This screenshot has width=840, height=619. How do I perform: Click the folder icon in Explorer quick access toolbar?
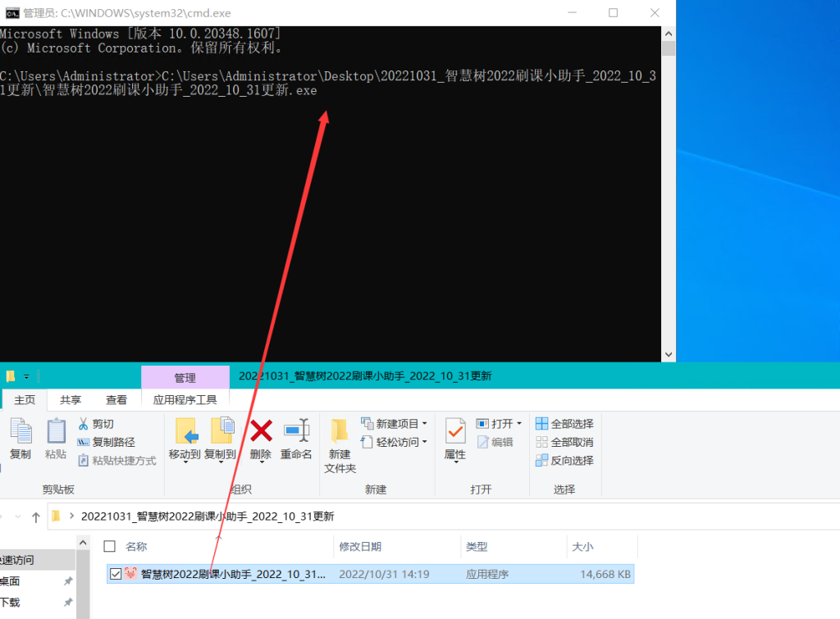coord(10,376)
